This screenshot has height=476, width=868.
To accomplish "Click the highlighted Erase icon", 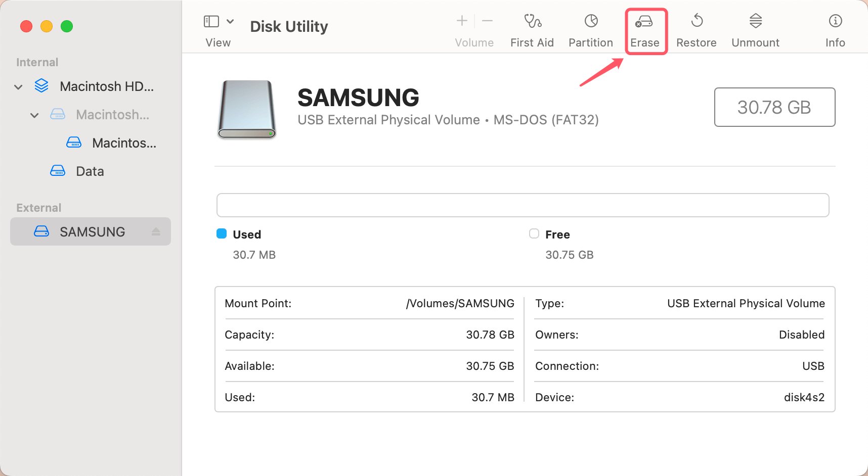I will [x=645, y=29].
